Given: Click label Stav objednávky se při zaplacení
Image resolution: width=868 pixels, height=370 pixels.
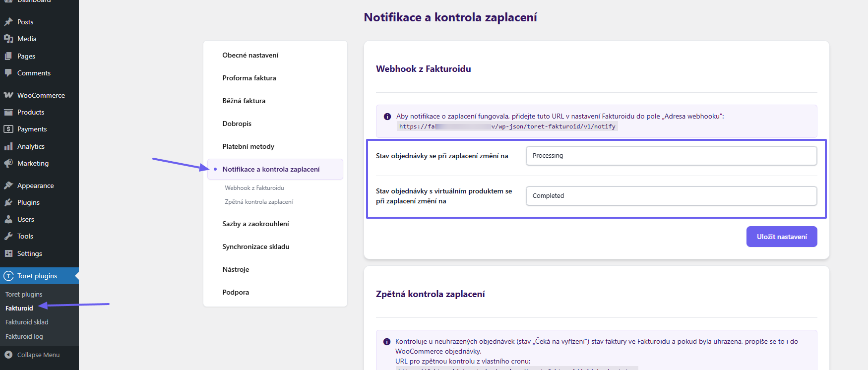Looking at the screenshot, I should coord(442,156).
